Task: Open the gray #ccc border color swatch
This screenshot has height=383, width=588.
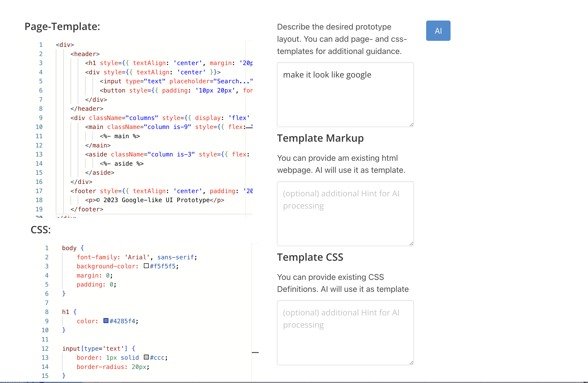Action: click(146, 357)
